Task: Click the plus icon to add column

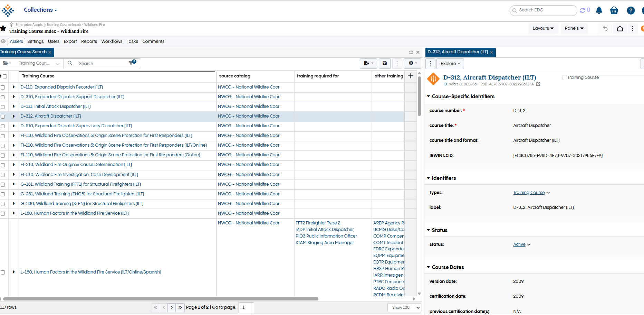Action: pos(411,76)
